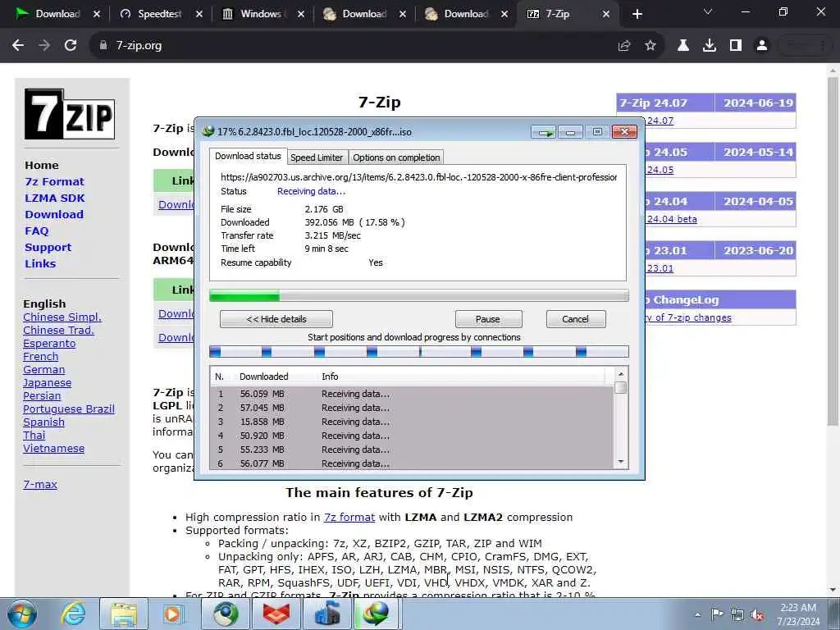Select connection row 6 with 56.077 MB

[x=413, y=463]
